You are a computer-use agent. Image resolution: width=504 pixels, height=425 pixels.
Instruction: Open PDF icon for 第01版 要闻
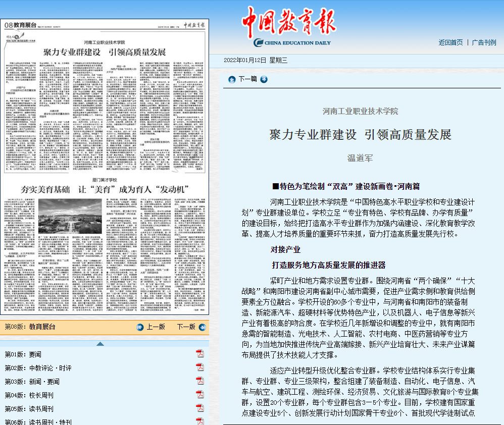(x=199, y=353)
